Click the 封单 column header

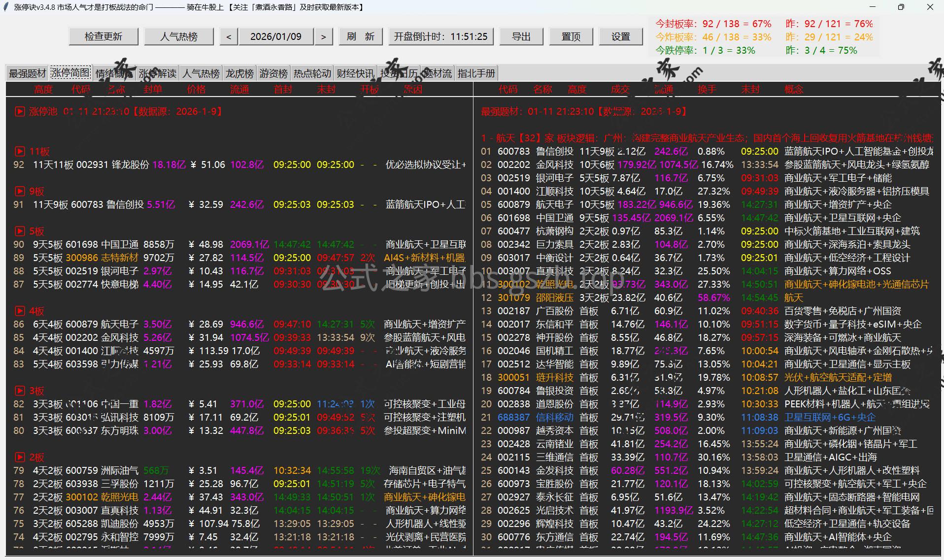tap(153, 89)
